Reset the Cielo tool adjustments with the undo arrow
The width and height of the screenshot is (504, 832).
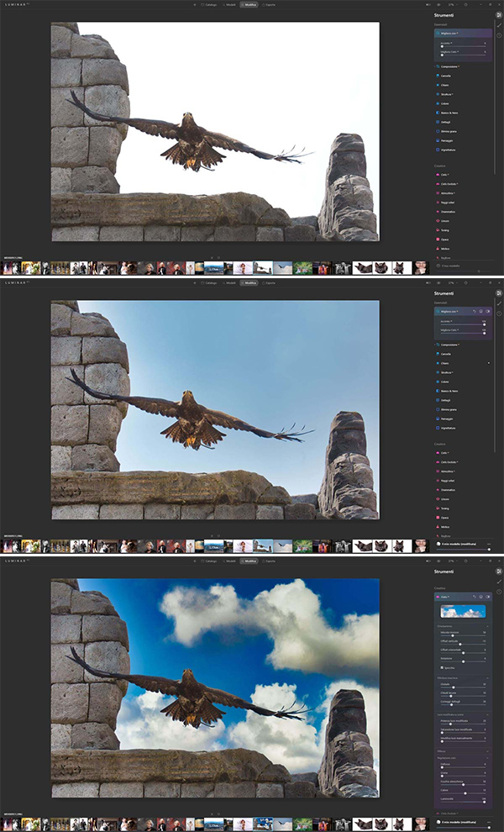[x=475, y=597]
